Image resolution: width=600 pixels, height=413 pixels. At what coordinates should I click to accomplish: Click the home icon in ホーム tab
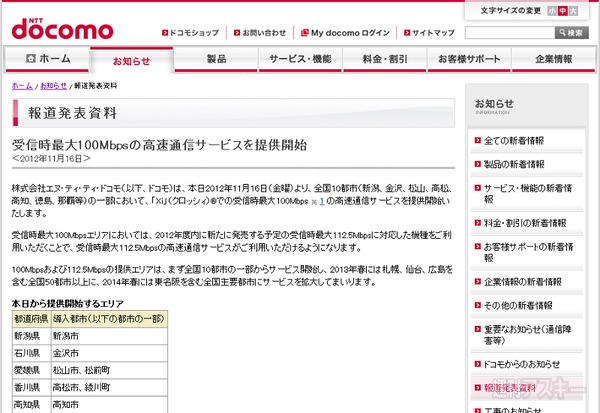pos(31,59)
